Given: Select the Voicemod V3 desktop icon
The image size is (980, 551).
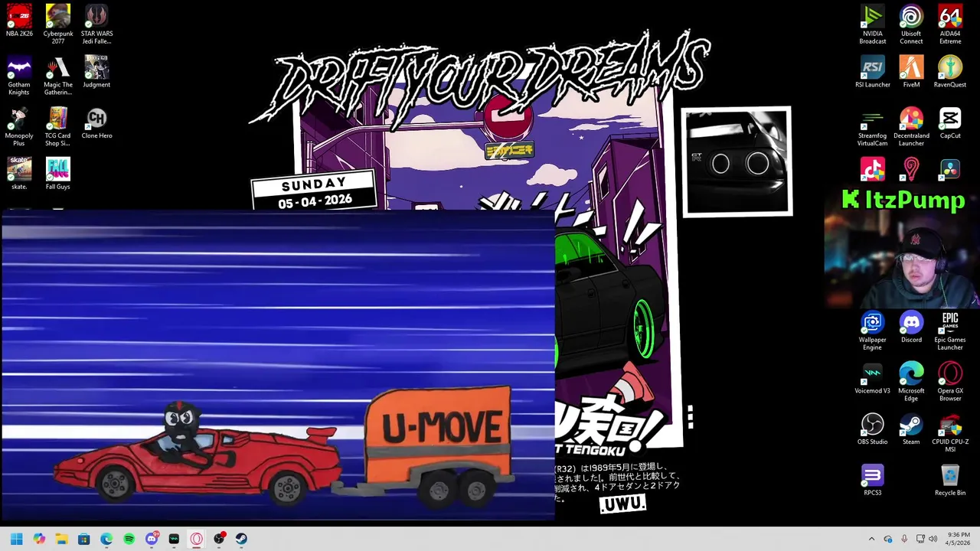Looking at the screenshot, I should tap(872, 378).
